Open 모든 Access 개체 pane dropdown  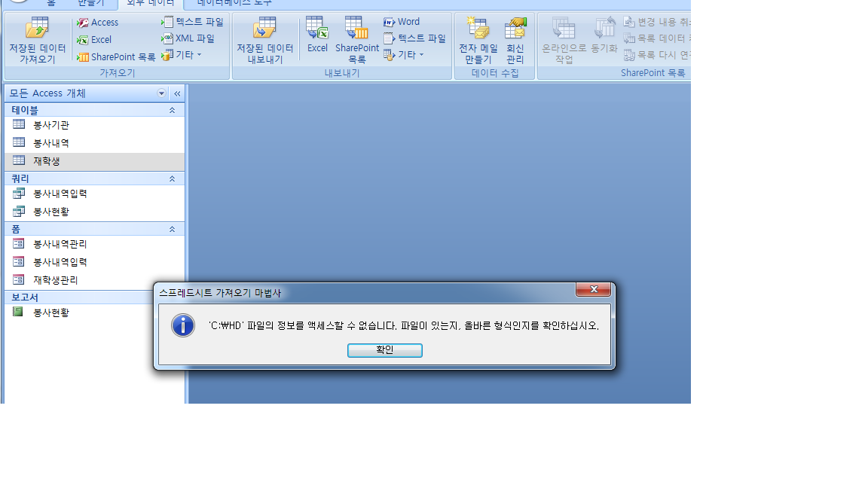pyautogui.click(x=162, y=93)
